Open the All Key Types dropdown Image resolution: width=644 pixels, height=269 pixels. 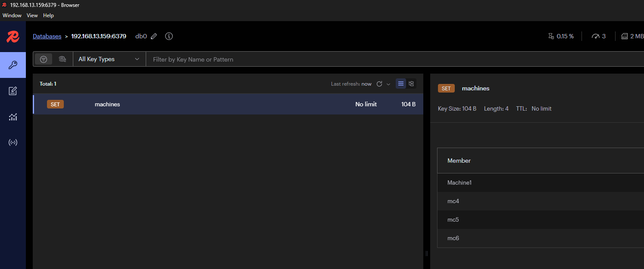tap(109, 59)
